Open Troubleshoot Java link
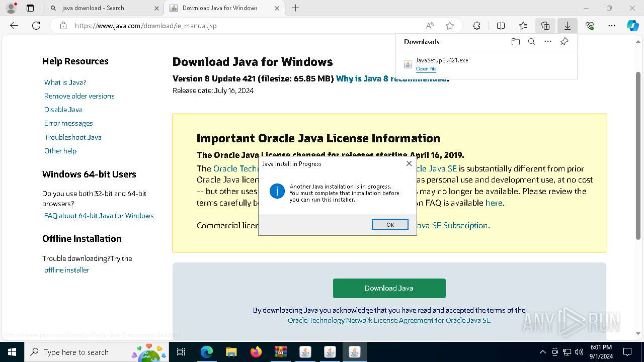The image size is (644, 362). pyautogui.click(x=72, y=137)
